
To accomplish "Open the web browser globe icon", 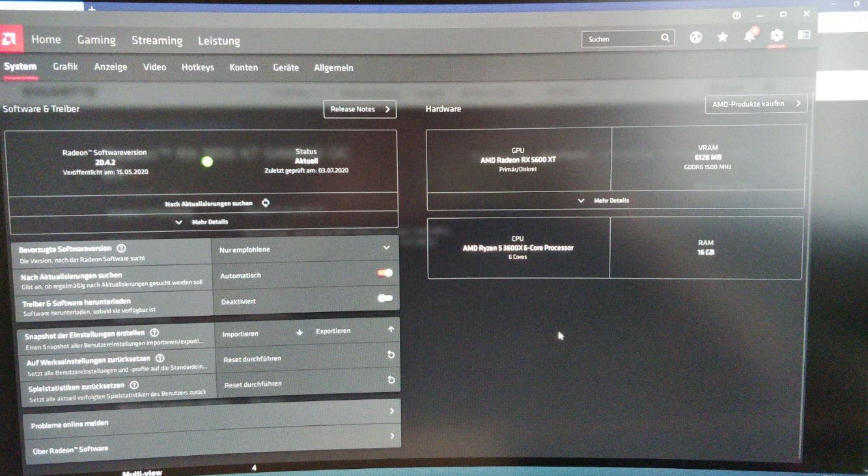I will click(696, 38).
